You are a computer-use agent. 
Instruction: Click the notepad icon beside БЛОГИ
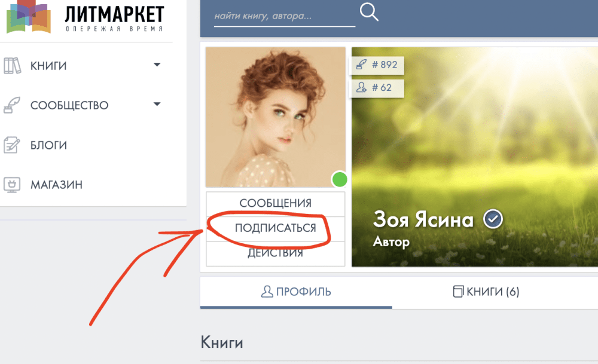pyautogui.click(x=12, y=145)
